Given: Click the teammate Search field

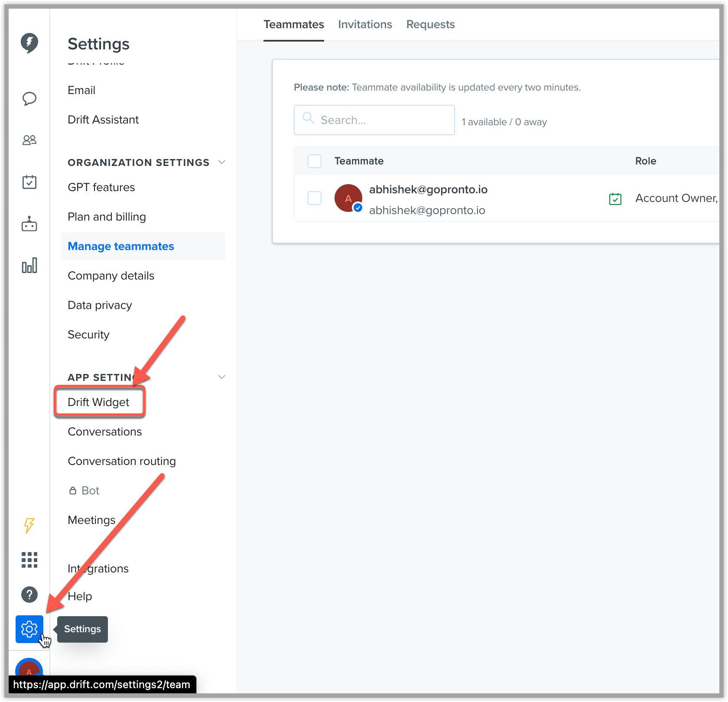Looking at the screenshot, I should point(374,120).
